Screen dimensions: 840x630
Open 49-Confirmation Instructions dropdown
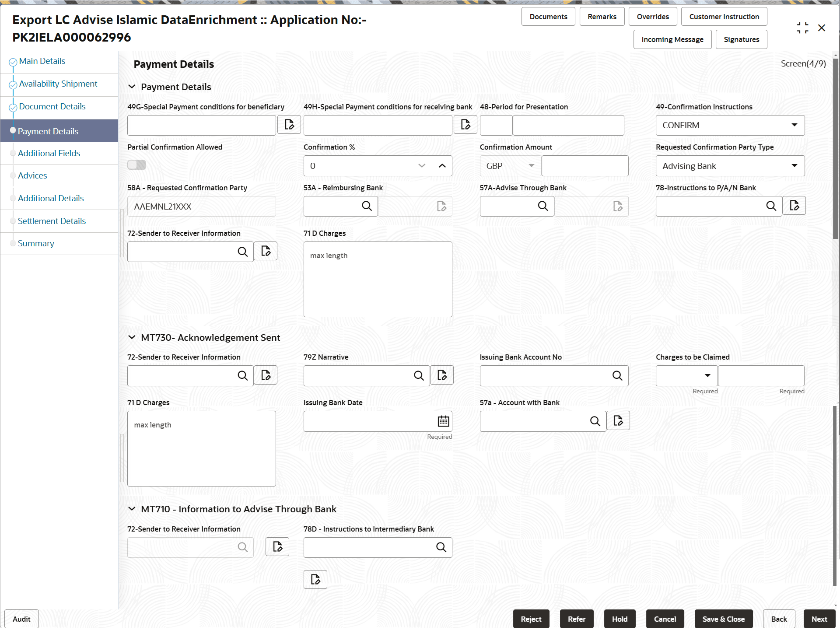pyautogui.click(x=794, y=125)
